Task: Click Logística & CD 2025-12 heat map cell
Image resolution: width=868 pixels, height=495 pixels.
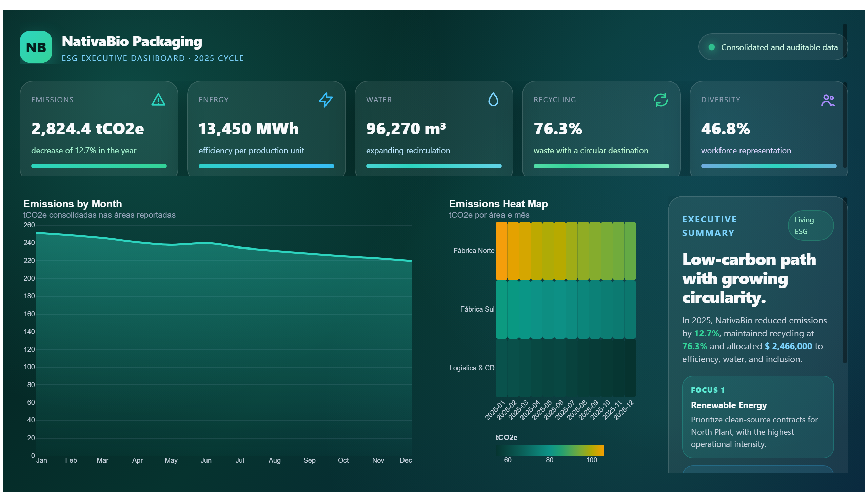Action: (x=630, y=368)
